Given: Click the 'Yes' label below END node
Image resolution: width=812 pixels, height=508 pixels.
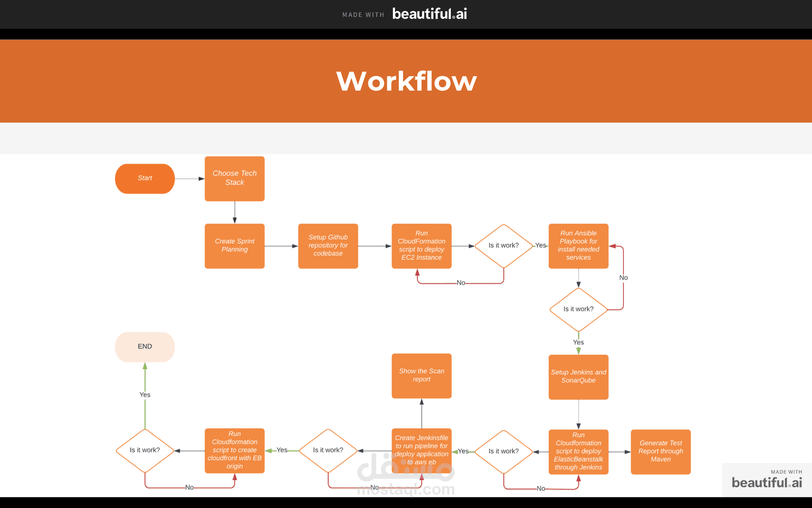Looking at the screenshot, I should tap(145, 395).
